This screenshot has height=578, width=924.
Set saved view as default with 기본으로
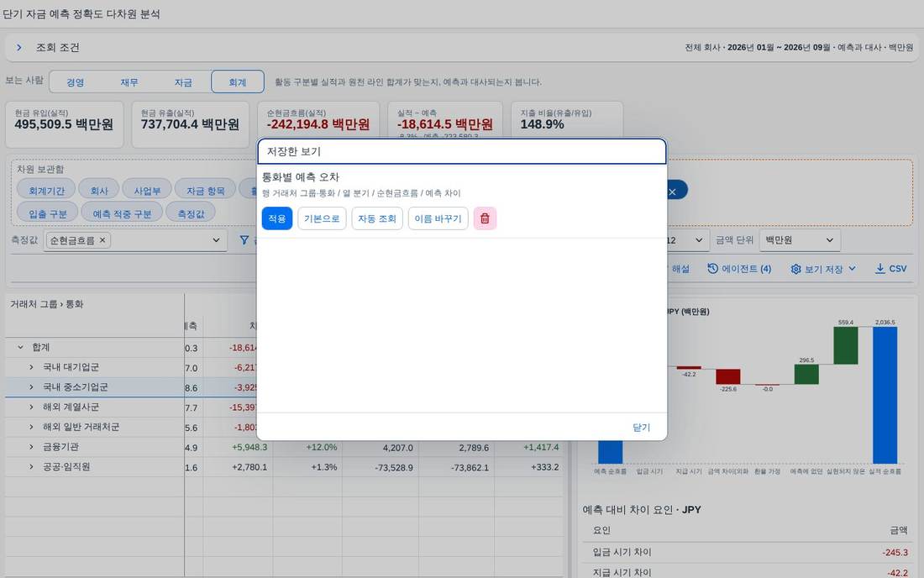322,218
